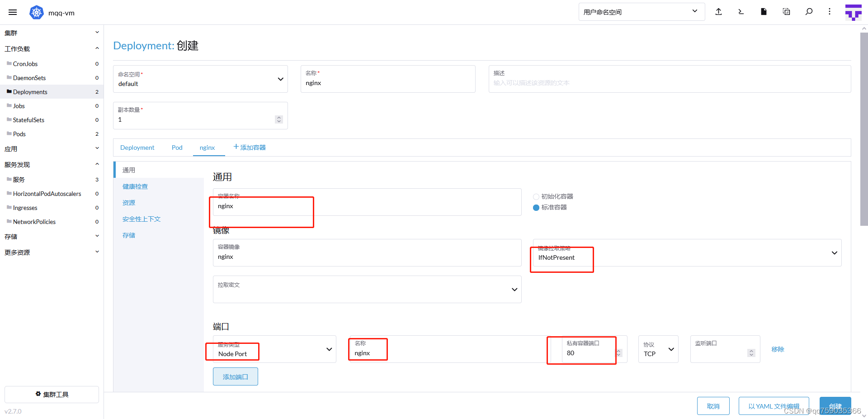Click the Pods folder icon
This screenshot has width=868, height=419.
click(x=9, y=133)
